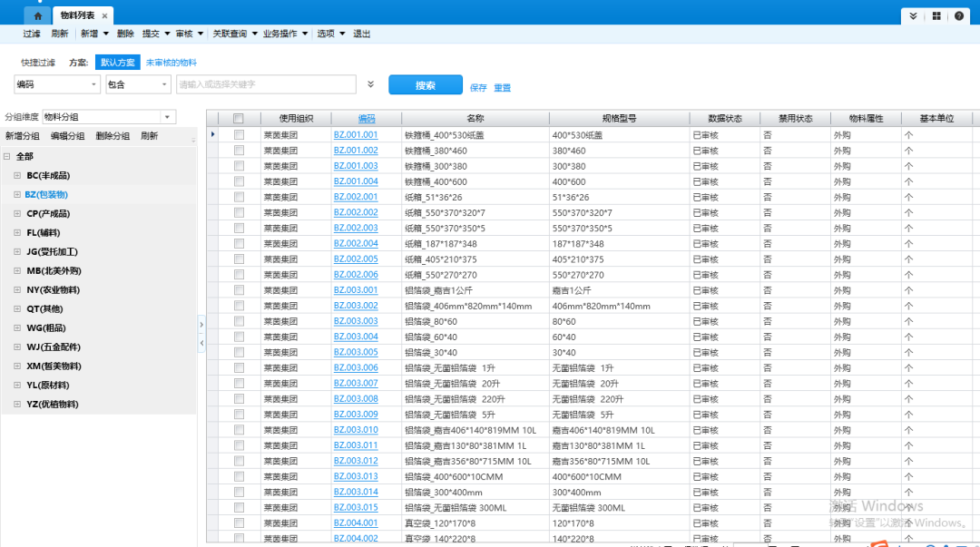Expand the CP(产成品) tree node
Viewport: 980px width, 547px height.
(17, 214)
